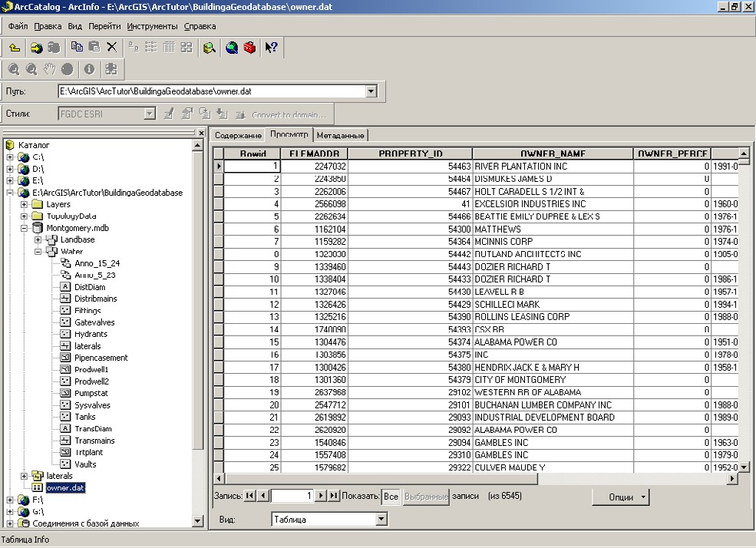Open the FGDC ESRI style dropdown
Image resolution: width=756 pixels, height=548 pixels.
click(150, 114)
